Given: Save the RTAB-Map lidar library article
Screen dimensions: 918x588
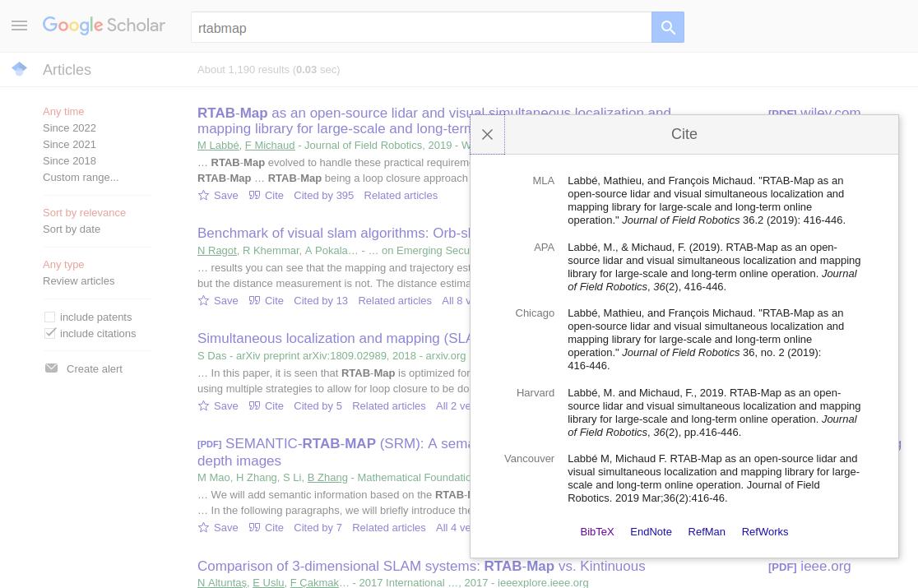Looking at the screenshot, I should click(x=218, y=195).
